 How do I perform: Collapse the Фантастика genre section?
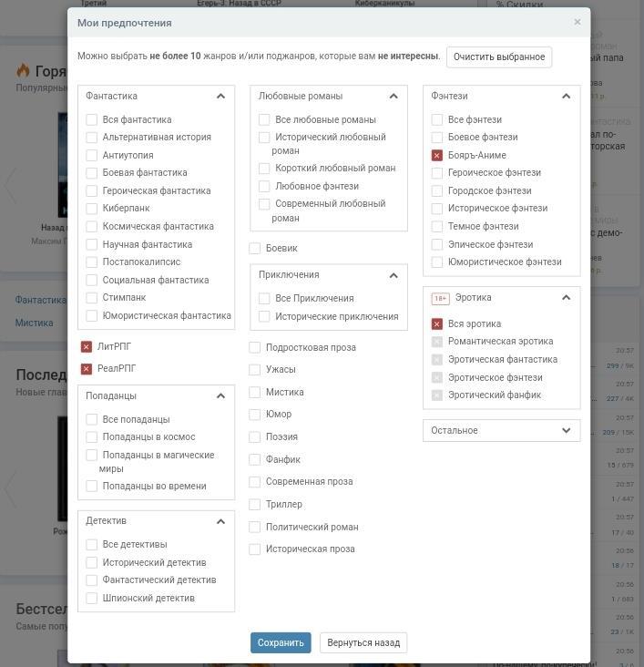(x=220, y=96)
